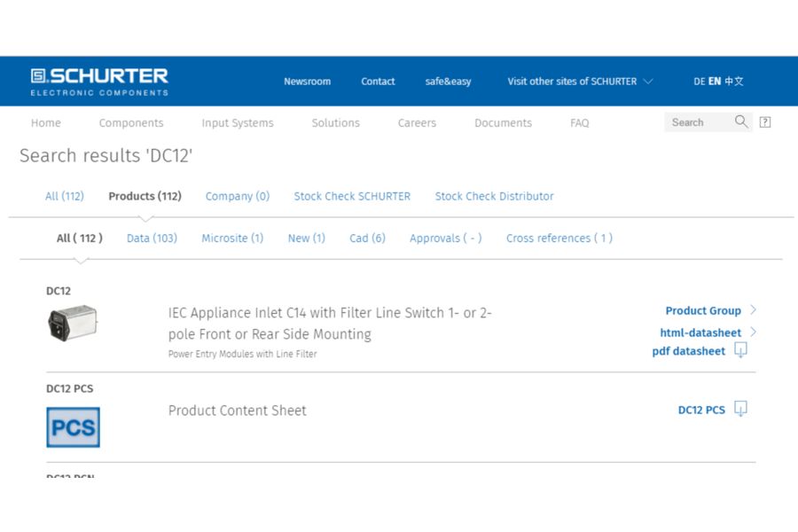Open the help question-mark icon
The height and width of the screenshot is (532, 798).
(x=764, y=122)
